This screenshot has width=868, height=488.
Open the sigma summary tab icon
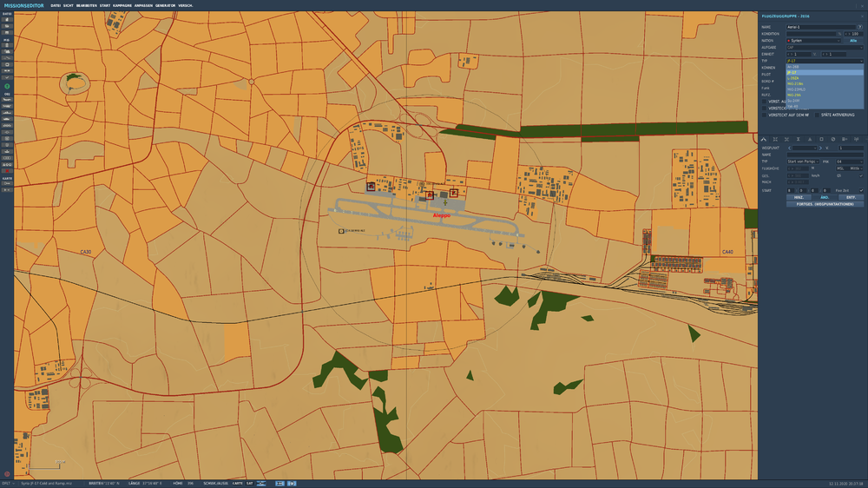[799, 139]
